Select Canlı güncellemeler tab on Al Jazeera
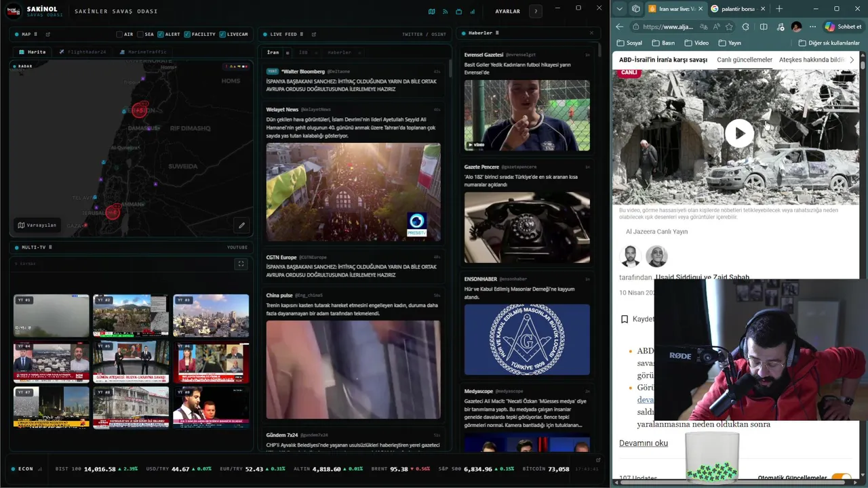The width and height of the screenshot is (868, 488). [745, 60]
